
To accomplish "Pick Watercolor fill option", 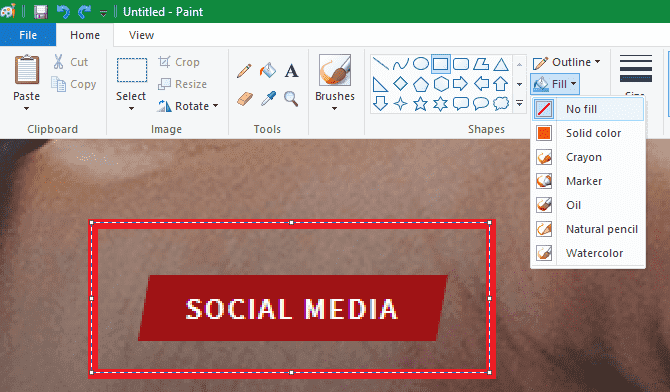I will 588,253.
